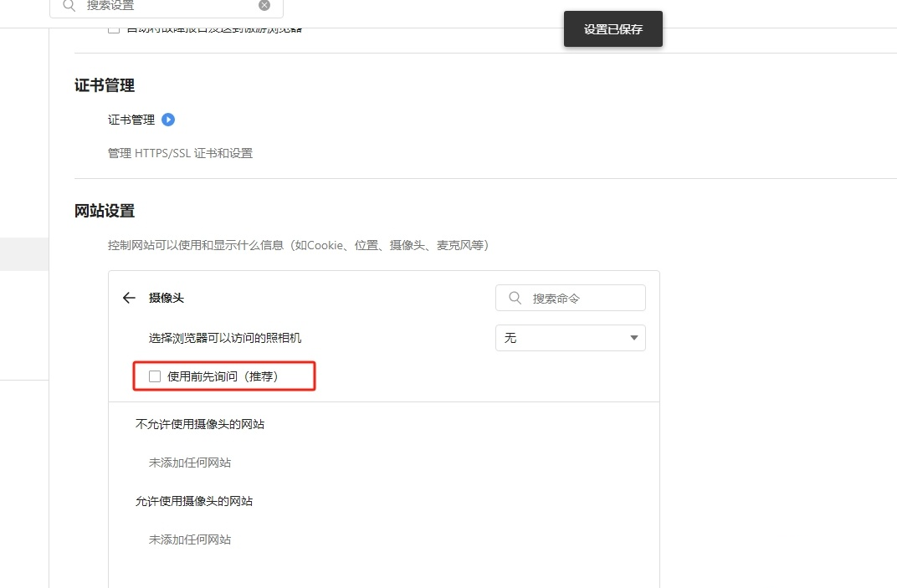Click the magnifier icon in 搜索命令 field

515,298
